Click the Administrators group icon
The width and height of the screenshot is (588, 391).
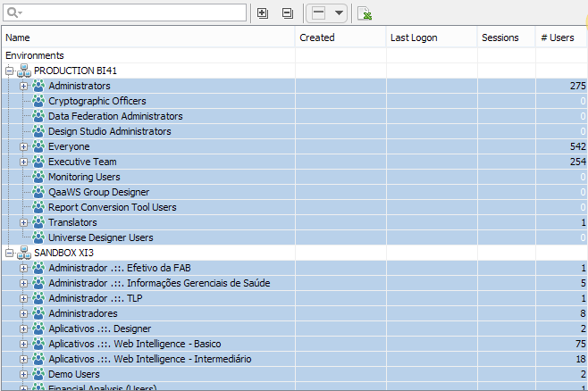[x=38, y=86]
